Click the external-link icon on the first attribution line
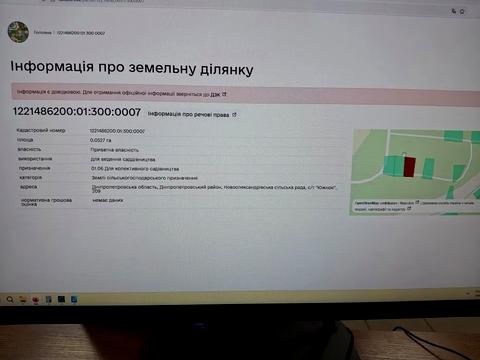The height and width of the screenshot is (360, 480). click(417, 202)
